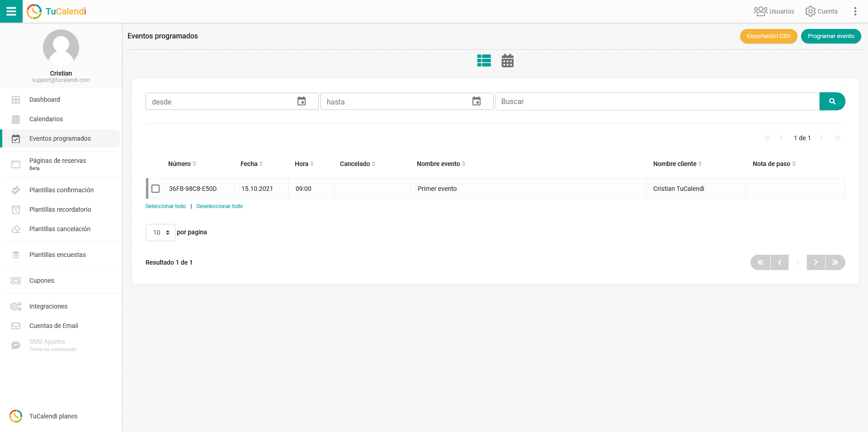Go to top pagination next arrow
The width and height of the screenshot is (868, 432).
pyautogui.click(x=821, y=138)
